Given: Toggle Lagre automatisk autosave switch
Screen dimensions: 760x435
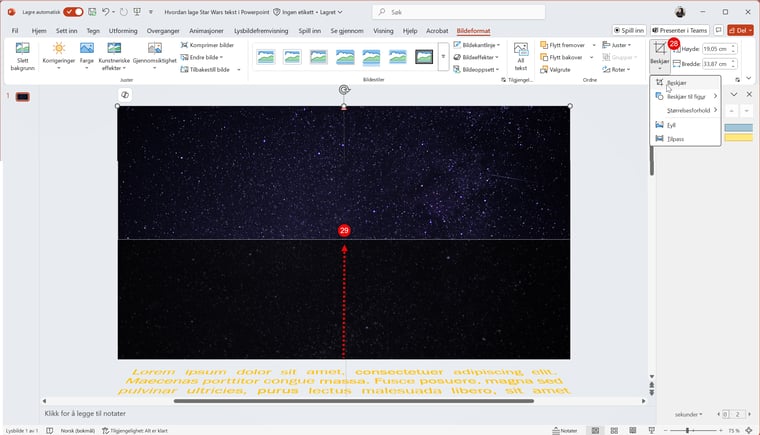Looking at the screenshot, I should click(73, 12).
